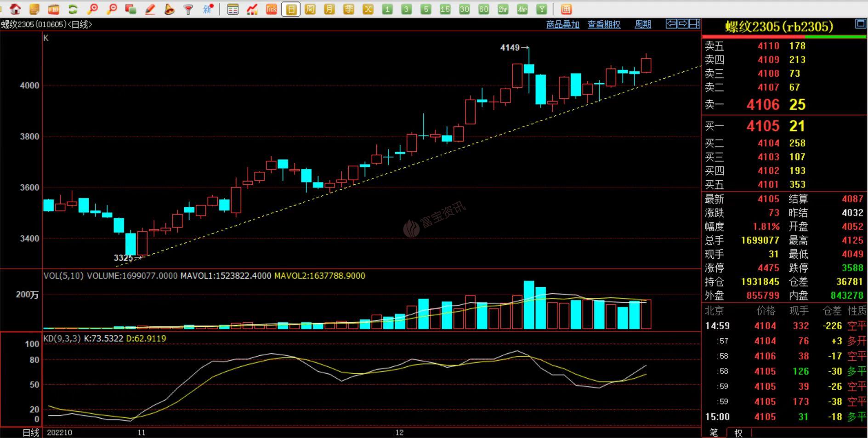Zoom in with the plus magnifier
Viewport: 868px width, 438px height.
pos(92,9)
